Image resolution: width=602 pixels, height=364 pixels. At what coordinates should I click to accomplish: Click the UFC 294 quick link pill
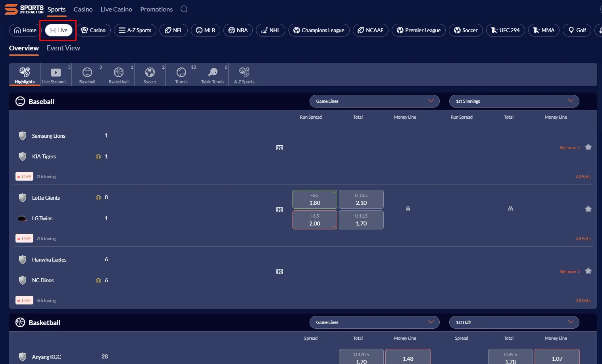[x=505, y=30]
